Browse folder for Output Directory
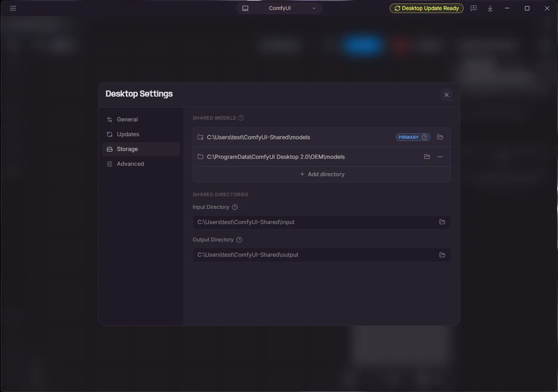558x392 pixels. [x=442, y=255]
